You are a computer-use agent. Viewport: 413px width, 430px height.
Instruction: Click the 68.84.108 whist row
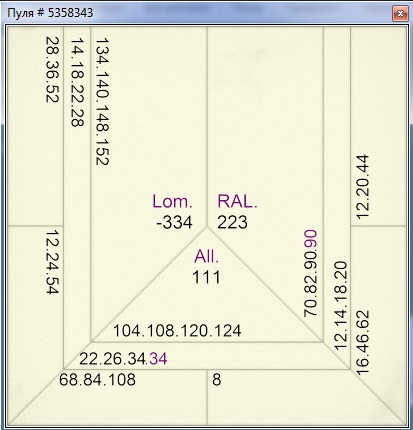[x=98, y=380]
